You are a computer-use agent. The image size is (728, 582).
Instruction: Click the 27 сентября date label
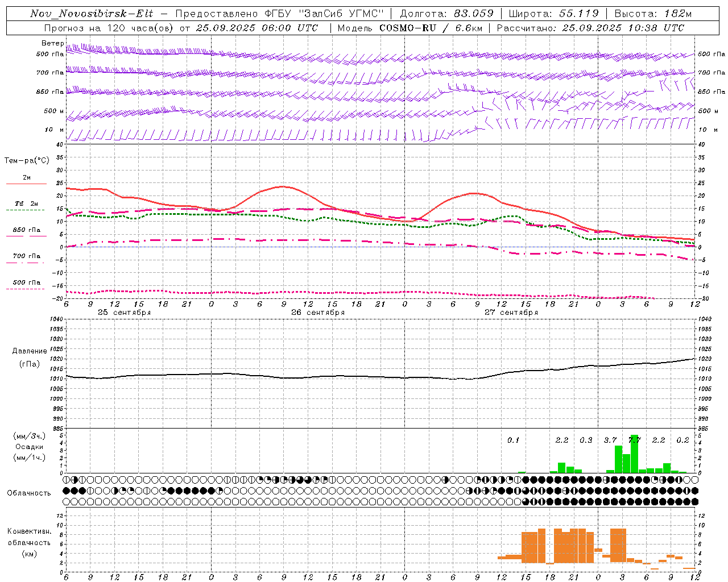pos(511,312)
